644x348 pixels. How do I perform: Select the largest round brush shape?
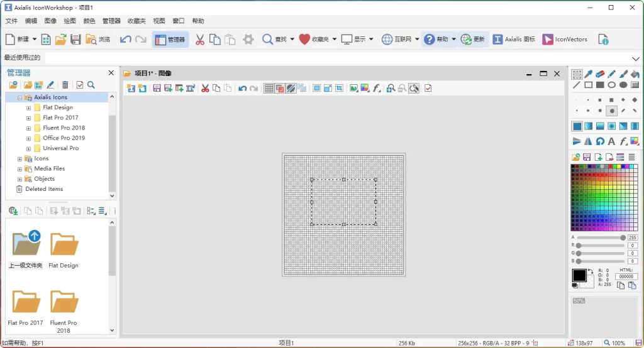coord(612,111)
